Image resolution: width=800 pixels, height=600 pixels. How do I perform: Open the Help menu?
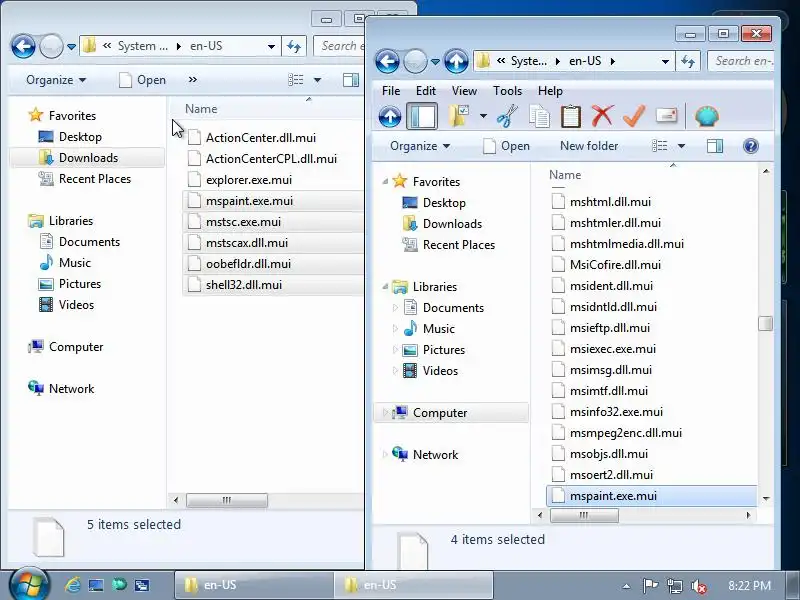(x=550, y=91)
